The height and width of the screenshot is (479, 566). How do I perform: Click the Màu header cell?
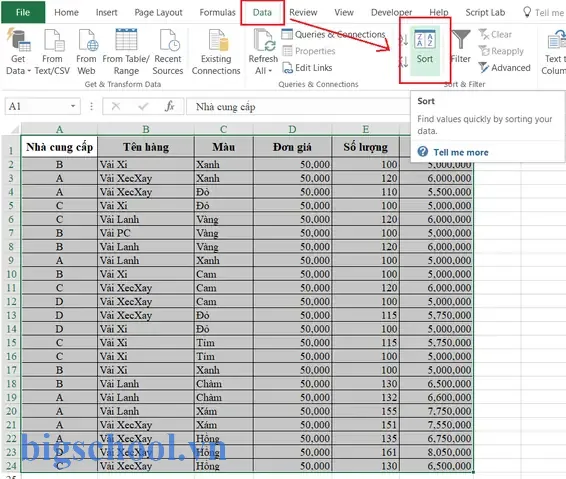click(224, 147)
